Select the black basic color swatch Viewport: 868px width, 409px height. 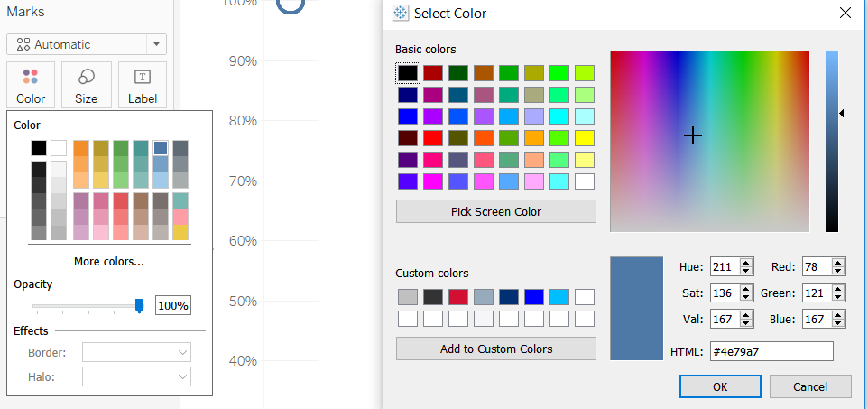[408, 73]
